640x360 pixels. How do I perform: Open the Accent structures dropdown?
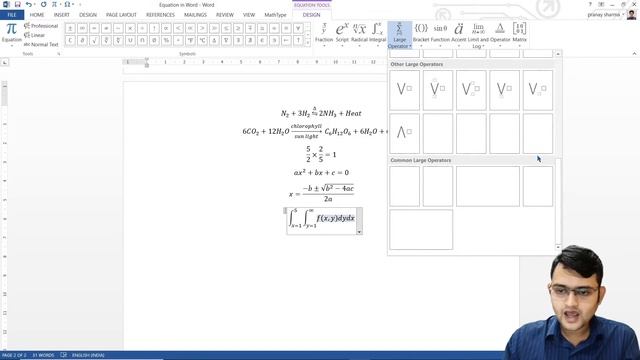click(x=458, y=34)
